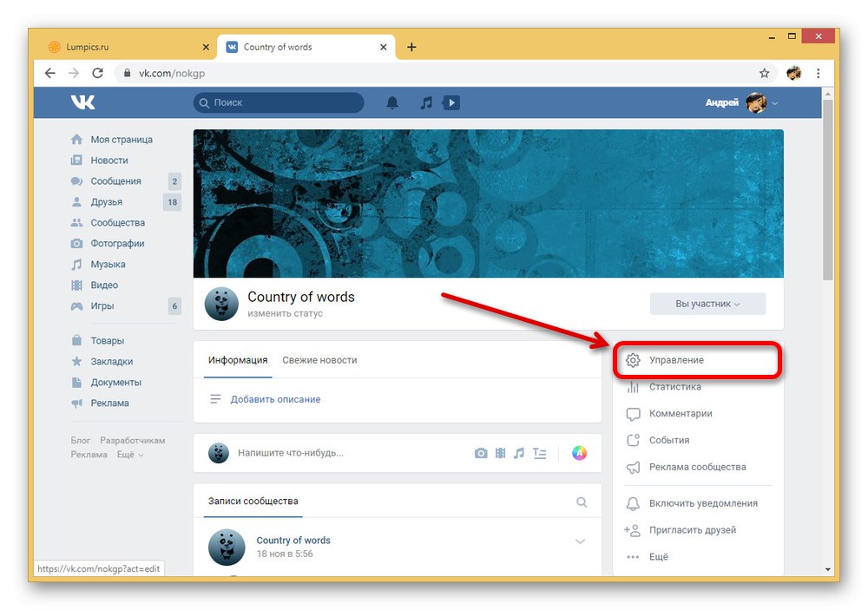Open Моя страница home icon
Viewport: 868px width, 610px height.
coord(77,140)
